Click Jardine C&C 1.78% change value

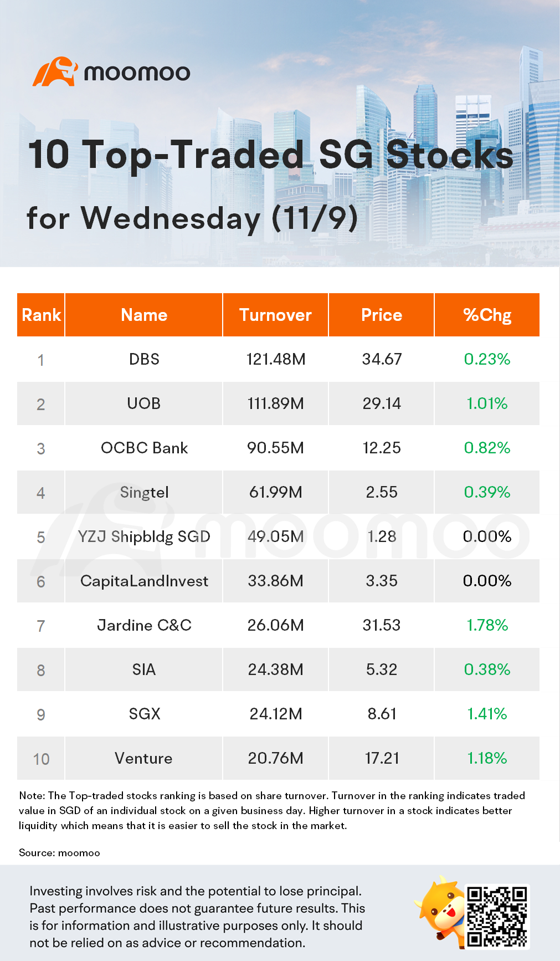point(487,625)
